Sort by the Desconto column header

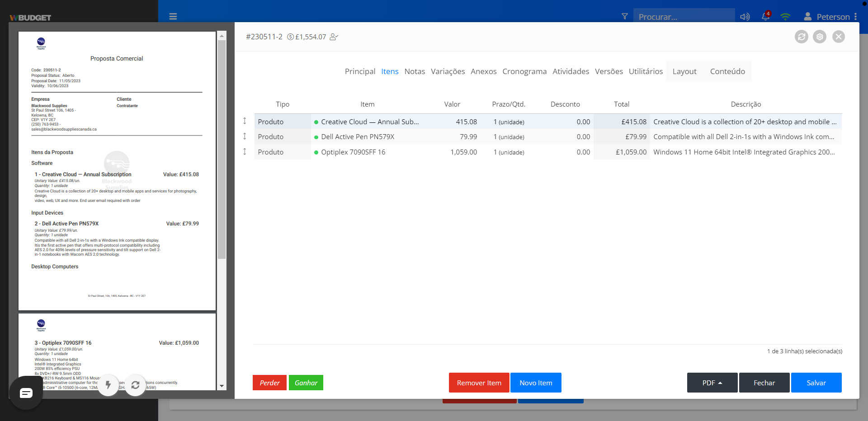(x=565, y=104)
